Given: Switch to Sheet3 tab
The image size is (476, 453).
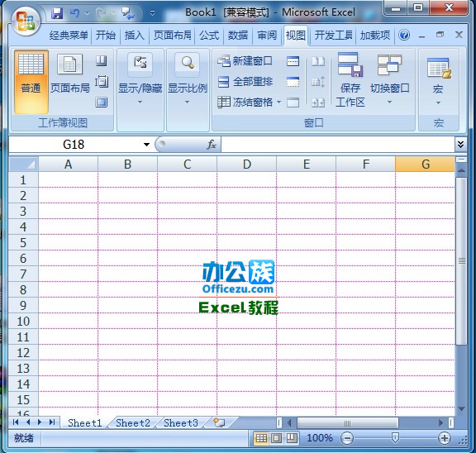Looking at the screenshot, I should [181, 422].
